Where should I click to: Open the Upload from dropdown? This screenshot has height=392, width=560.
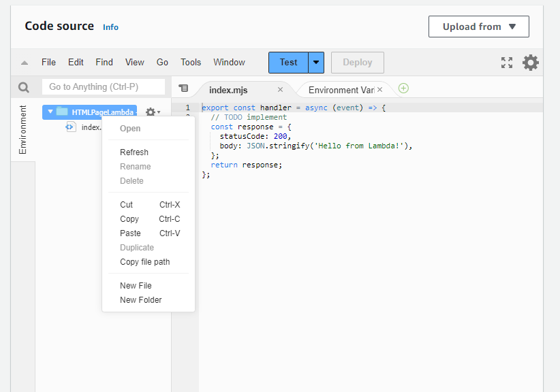click(478, 27)
